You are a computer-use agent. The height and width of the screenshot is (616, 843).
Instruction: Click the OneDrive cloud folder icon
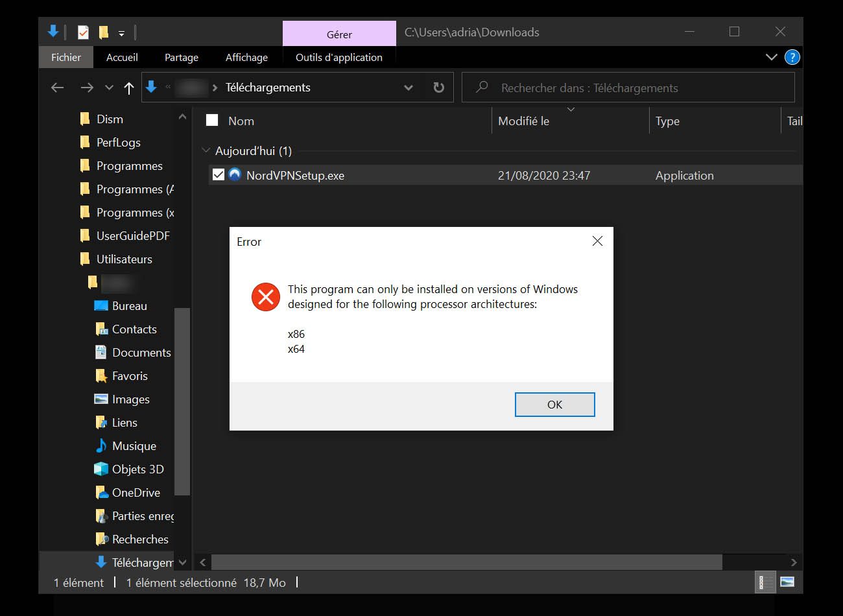[101, 492]
